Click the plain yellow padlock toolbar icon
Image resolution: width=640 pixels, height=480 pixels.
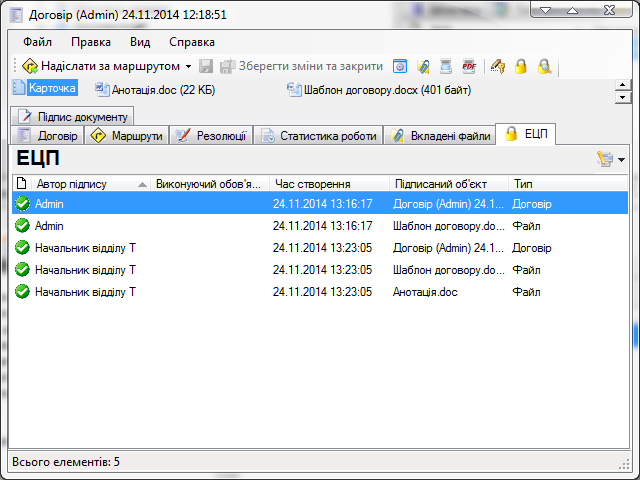coord(521,66)
